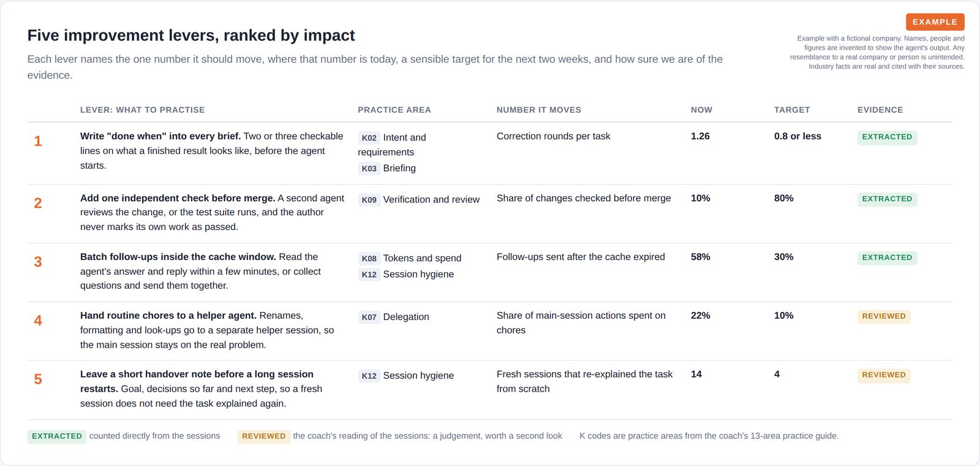Viewport: 980px width, 466px height.
Task: Click the TARGET column header
Action: pos(792,110)
